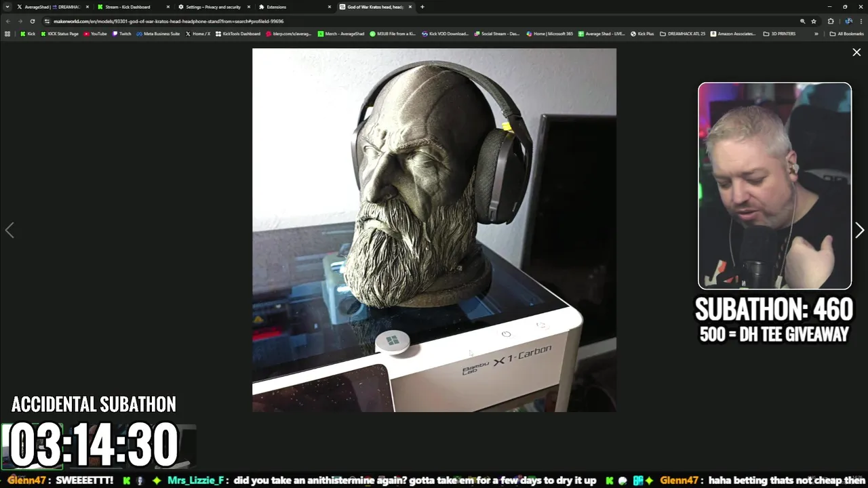
Task: Open the apps grid in bookmarks bar
Action: [x=7, y=33]
